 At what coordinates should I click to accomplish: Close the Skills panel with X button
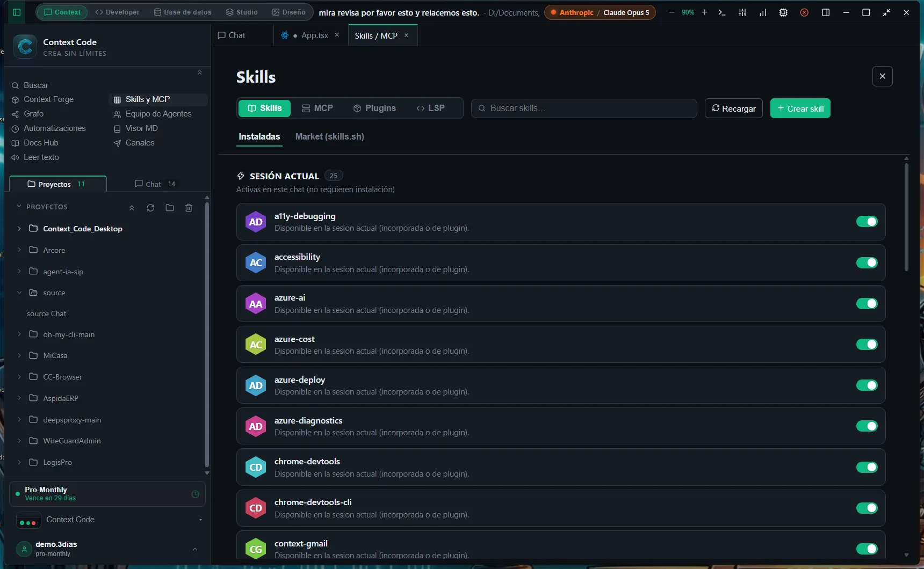click(883, 76)
